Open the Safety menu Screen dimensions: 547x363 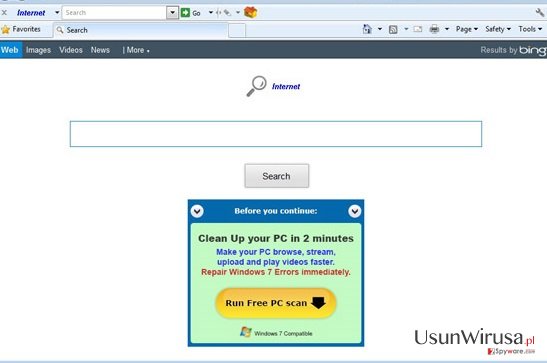pyautogui.click(x=498, y=29)
